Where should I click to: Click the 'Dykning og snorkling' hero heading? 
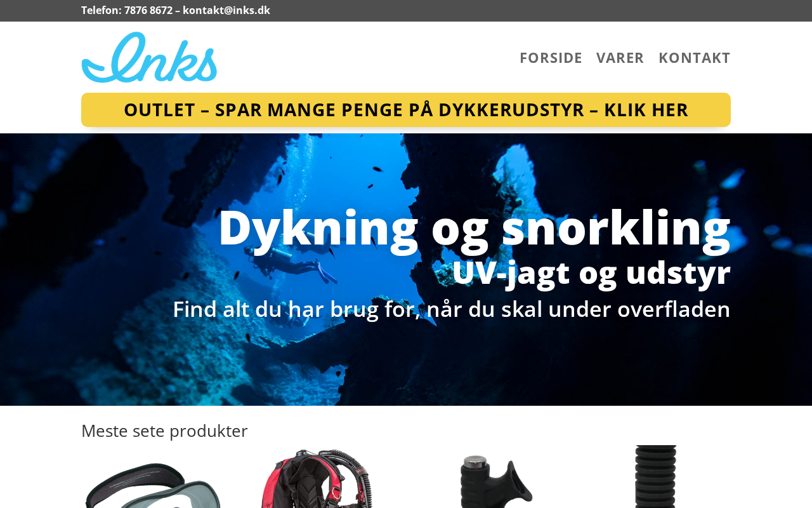(x=474, y=227)
